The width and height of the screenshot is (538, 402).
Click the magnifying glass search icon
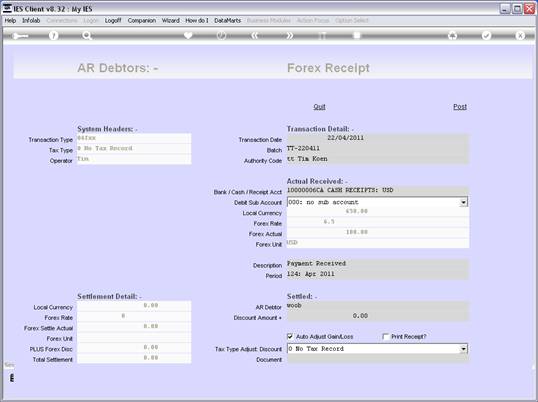point(87,36)
